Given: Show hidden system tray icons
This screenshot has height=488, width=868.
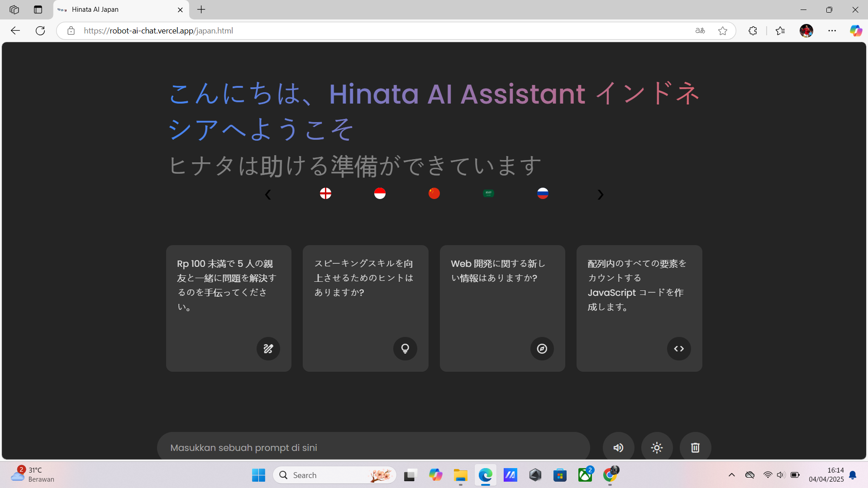Looking at the screenshot, I should (x=732, y=475).
